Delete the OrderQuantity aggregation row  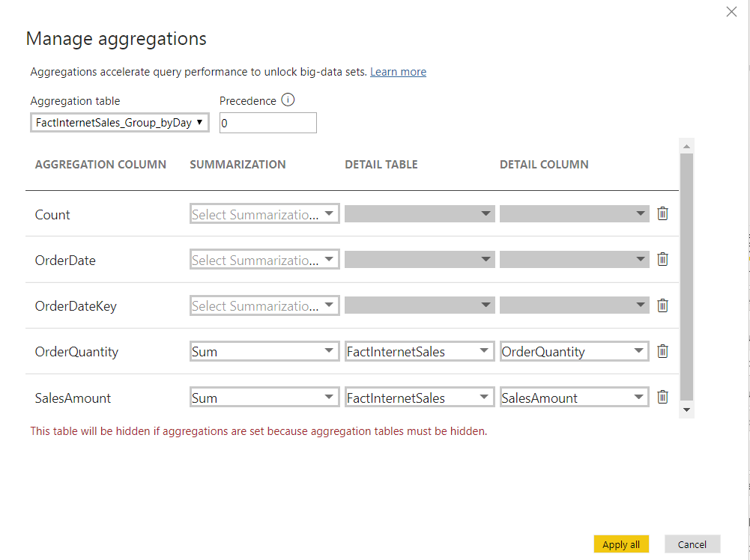[662, 351]
